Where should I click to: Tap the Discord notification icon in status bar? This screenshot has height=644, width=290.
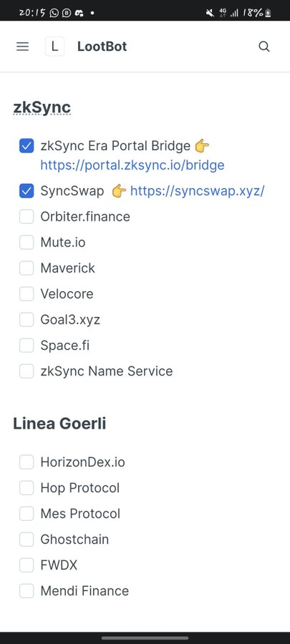pyautogui.click(x=79, y=13)
